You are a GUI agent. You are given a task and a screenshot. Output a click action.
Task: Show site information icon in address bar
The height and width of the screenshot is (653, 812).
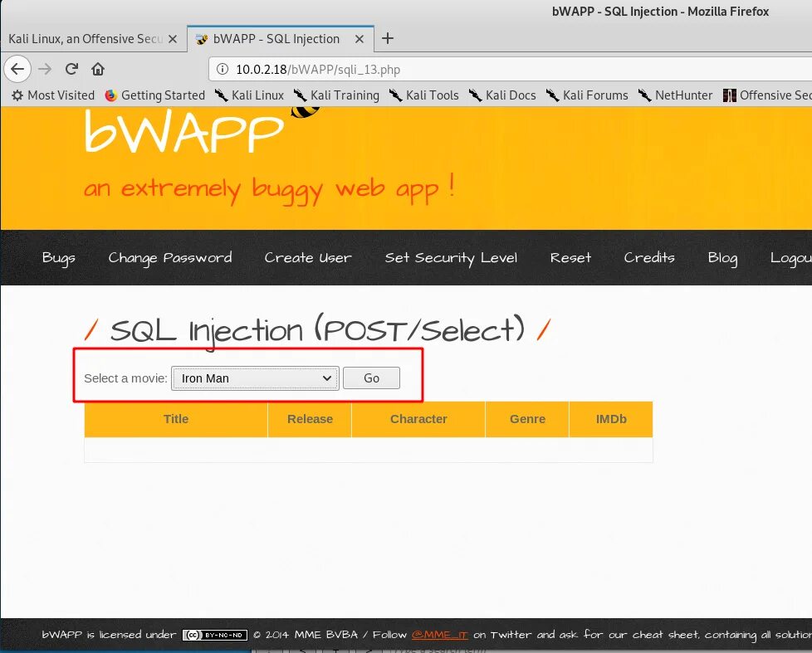pos(223,69)
